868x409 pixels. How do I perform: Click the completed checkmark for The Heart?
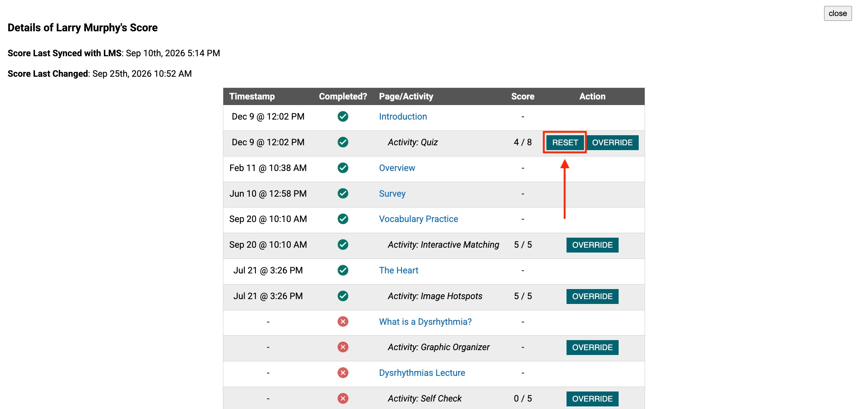(343, 270)
